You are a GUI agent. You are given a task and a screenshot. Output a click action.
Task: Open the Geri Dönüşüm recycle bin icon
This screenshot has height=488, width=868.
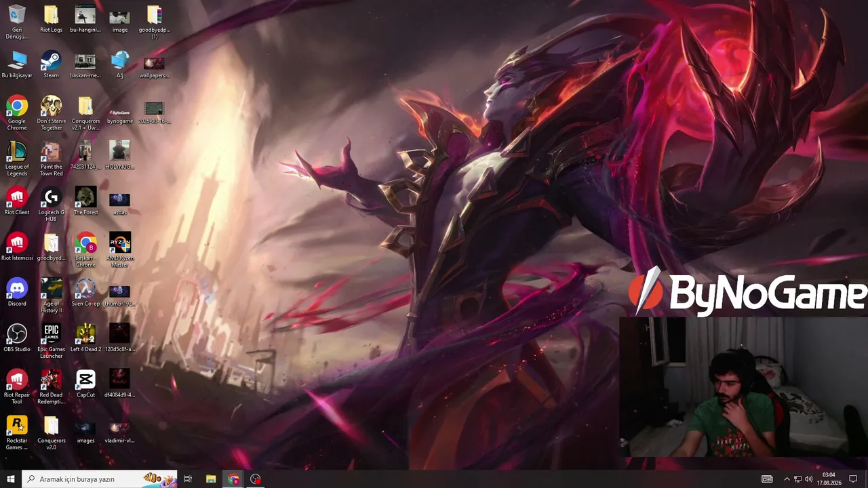[17, 15]
